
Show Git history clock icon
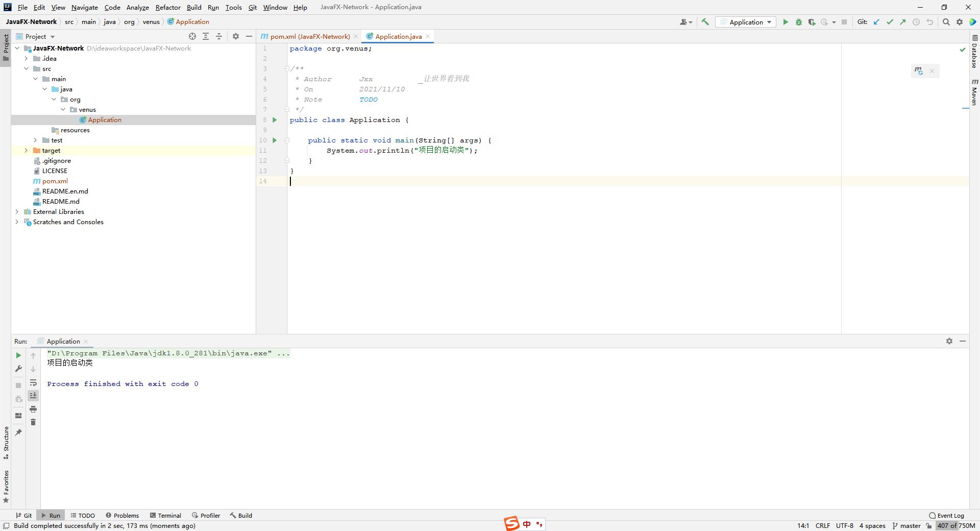[x=916, y=22]
